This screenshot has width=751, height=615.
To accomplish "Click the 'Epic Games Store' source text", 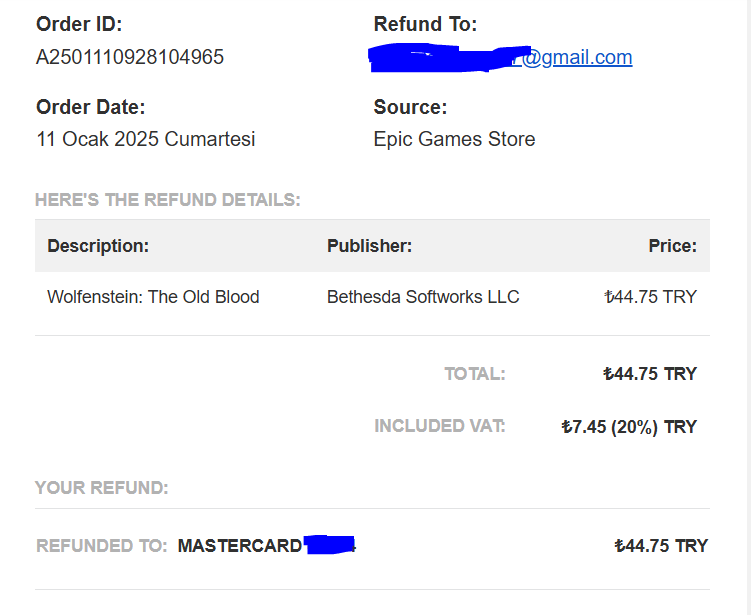I will tap(454, 139).
